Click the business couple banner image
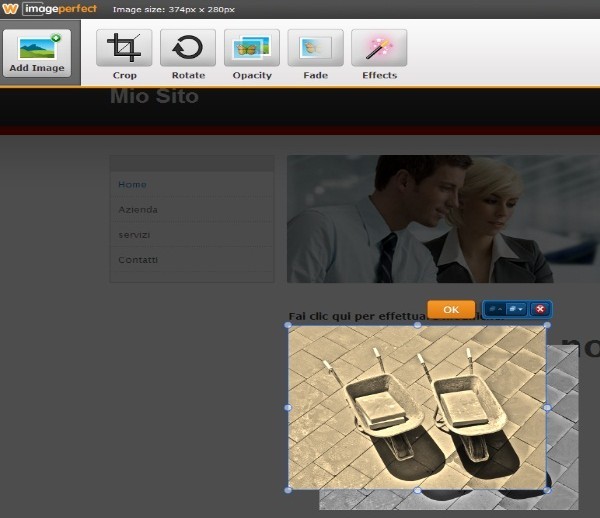The image size is (600, 518). (440, 218)
